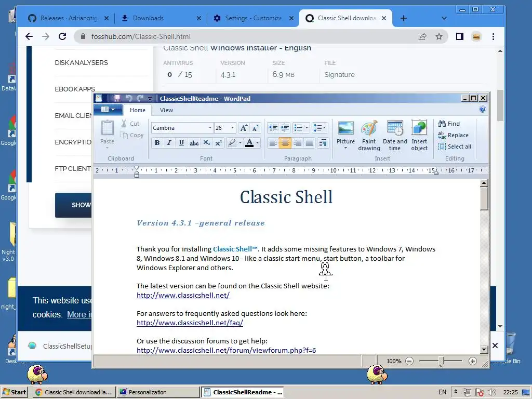Expand font color dropdown arrow

click(258, 143)
